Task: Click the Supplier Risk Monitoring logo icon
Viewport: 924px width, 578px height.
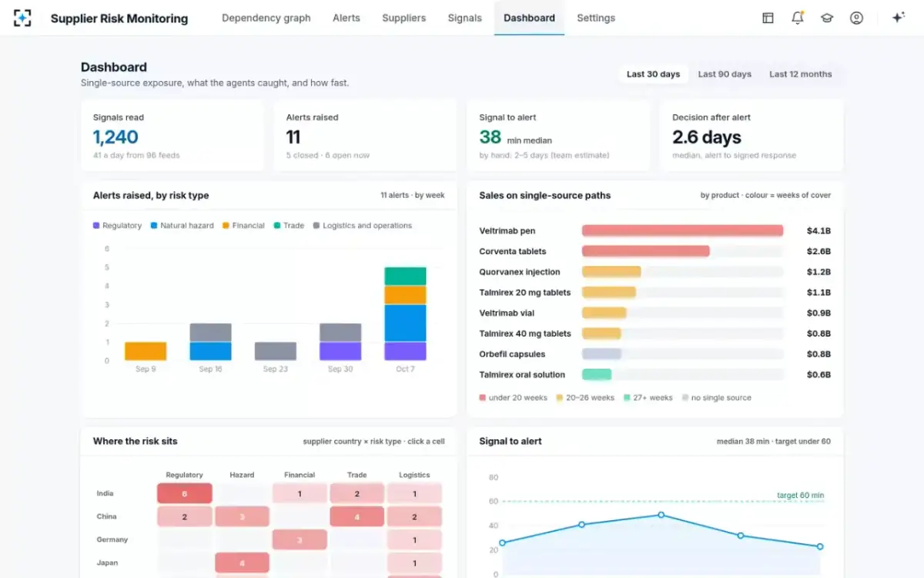Action: click(x=22, y=18)
